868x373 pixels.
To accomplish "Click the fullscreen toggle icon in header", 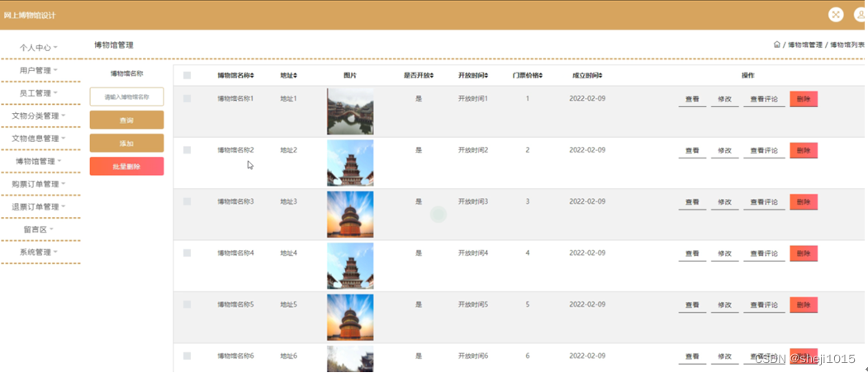I will tap(835, 14).
